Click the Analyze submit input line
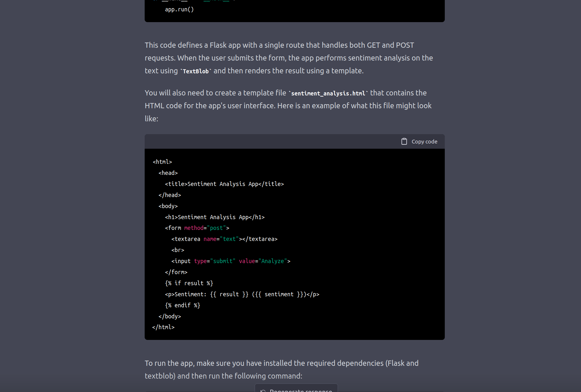The image size is (581, 392). [x=230, y=261]
